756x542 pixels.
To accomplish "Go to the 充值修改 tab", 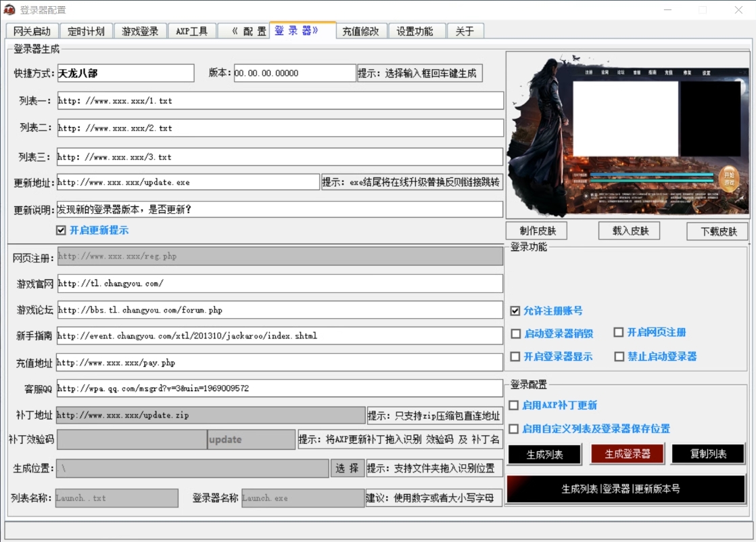I will [362, 31].
